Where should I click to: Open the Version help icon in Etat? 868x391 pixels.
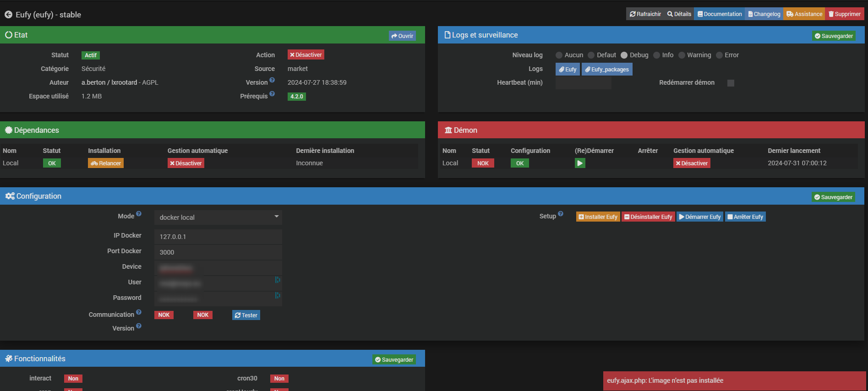click(272, 80)
